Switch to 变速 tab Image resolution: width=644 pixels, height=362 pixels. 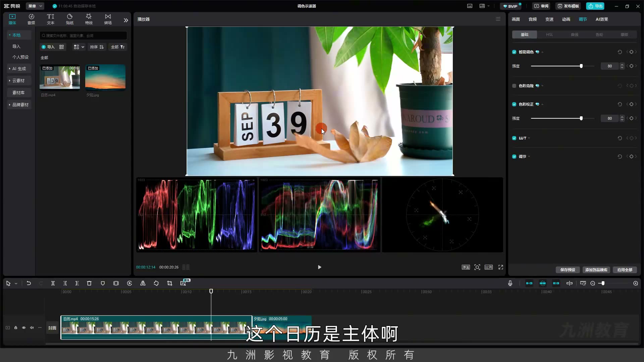pos(549,19)
